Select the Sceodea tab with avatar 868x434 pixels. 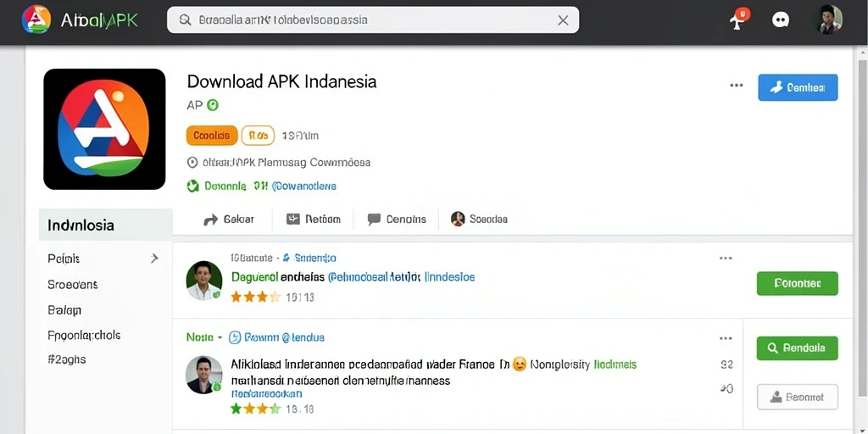tap(479, 220)
